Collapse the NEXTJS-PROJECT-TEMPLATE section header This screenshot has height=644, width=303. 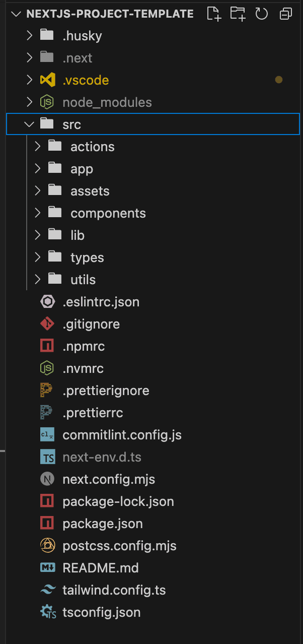pos(15,14)
